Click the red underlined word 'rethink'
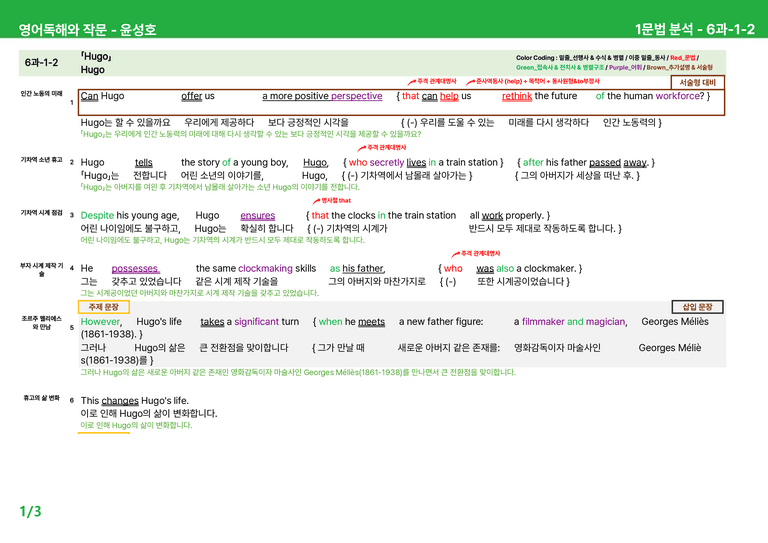Image resolution: width=768 pixels, height=543 pixels. pos(517,96)
